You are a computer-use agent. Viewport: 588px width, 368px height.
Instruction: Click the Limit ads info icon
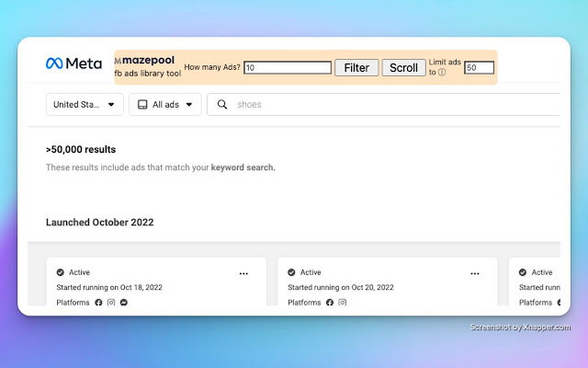tap(442, 72)
